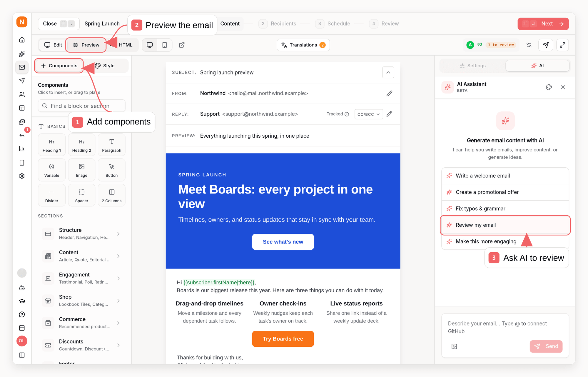Viewport: 588px width, 377px height.
Task: Open the AI Assistant palette icon
Action: (549, 87)
